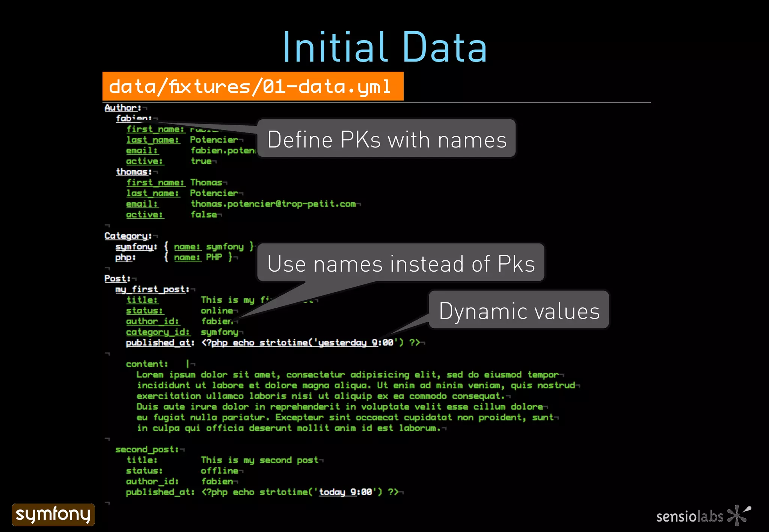This screenshot has width=769, height=532.
Task: Click the 'offline' status value
Action: tap(220, 470)
